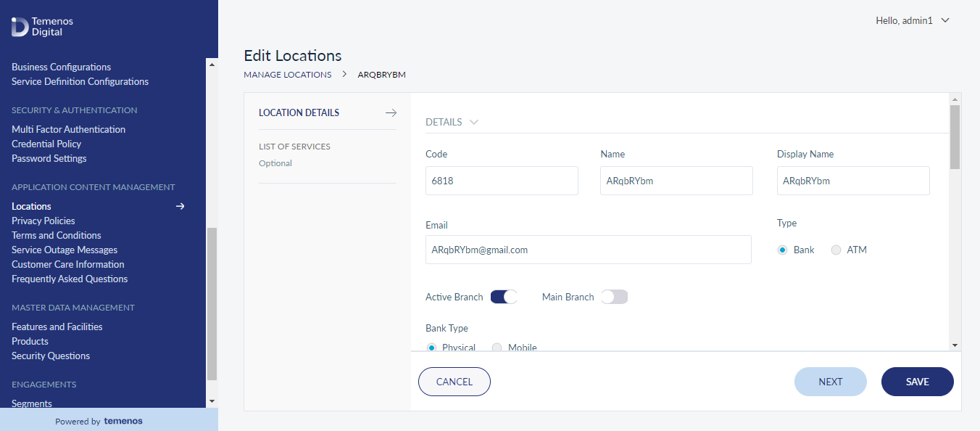Select Mobile bank type option
This screenshot has height=431, width=980.
point(497,348)
